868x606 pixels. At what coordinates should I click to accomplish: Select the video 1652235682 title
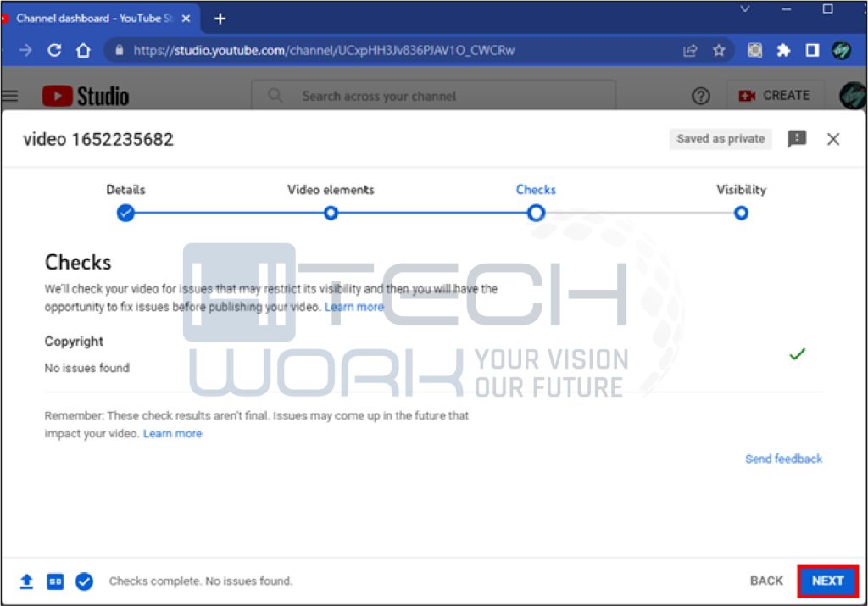pos(98,140)
